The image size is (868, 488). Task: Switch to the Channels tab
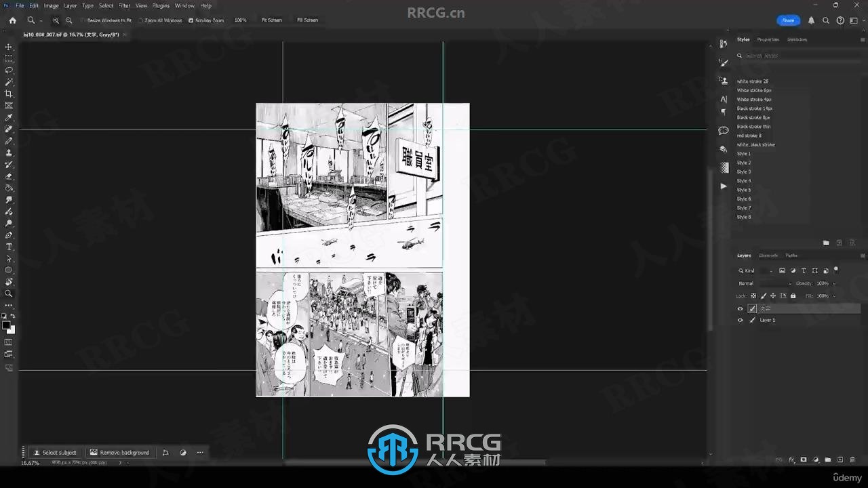(x=768, y=256)
